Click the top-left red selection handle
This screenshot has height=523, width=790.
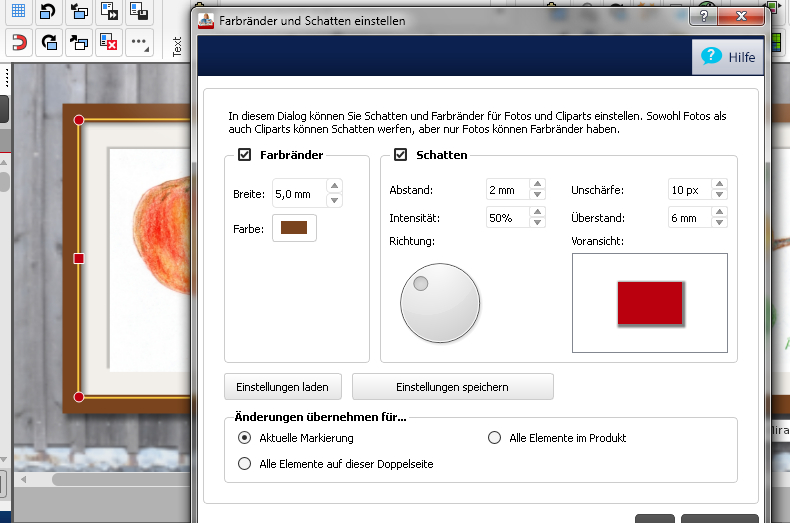pos(79,120)
